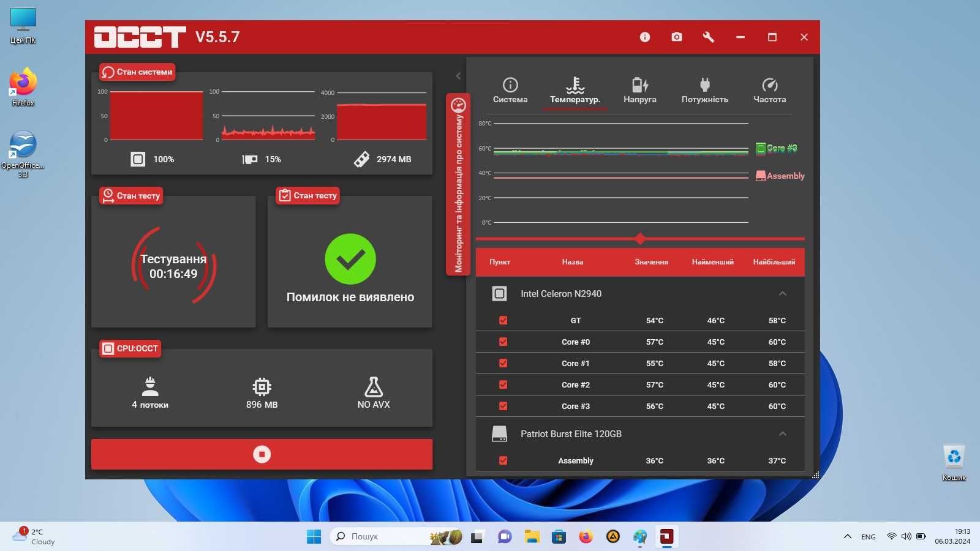Uncheck the Core #0 checkbox
The image size is (980, 551).
tap(503, 342)
